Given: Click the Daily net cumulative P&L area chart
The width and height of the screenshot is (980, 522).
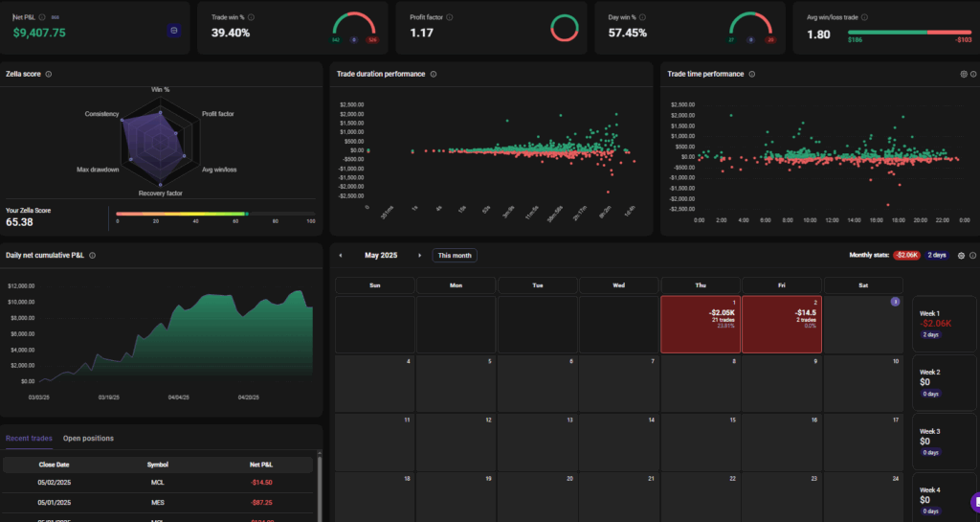Looking at the screenshot, I should (x=176, y=334).
